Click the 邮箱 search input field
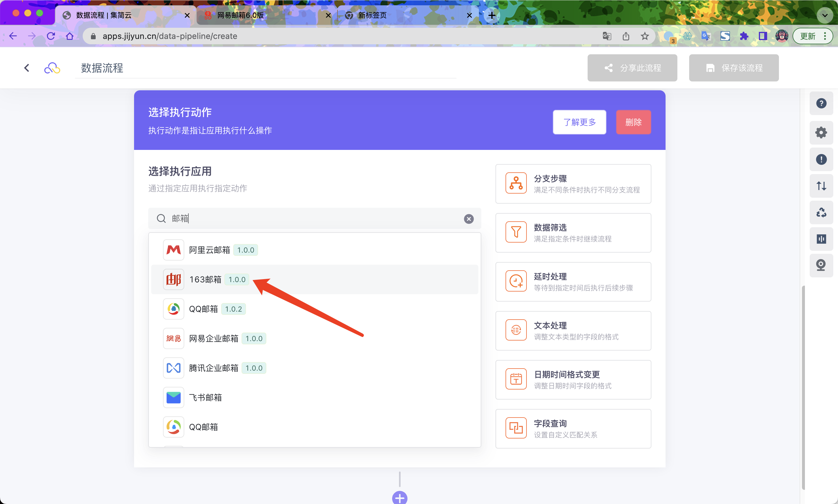The width and height of the screenshot is (838, 504). point(313,218)
